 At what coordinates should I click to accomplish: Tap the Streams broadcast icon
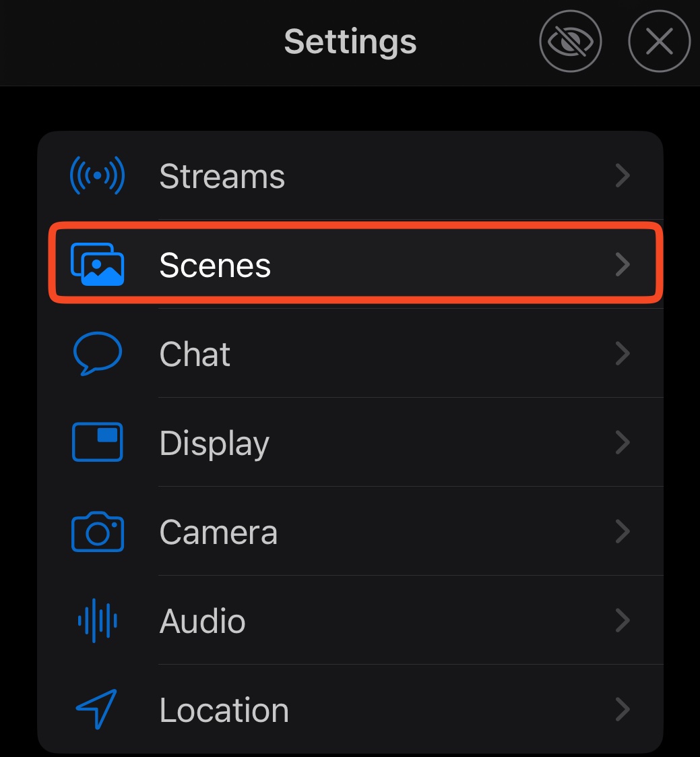98,176
